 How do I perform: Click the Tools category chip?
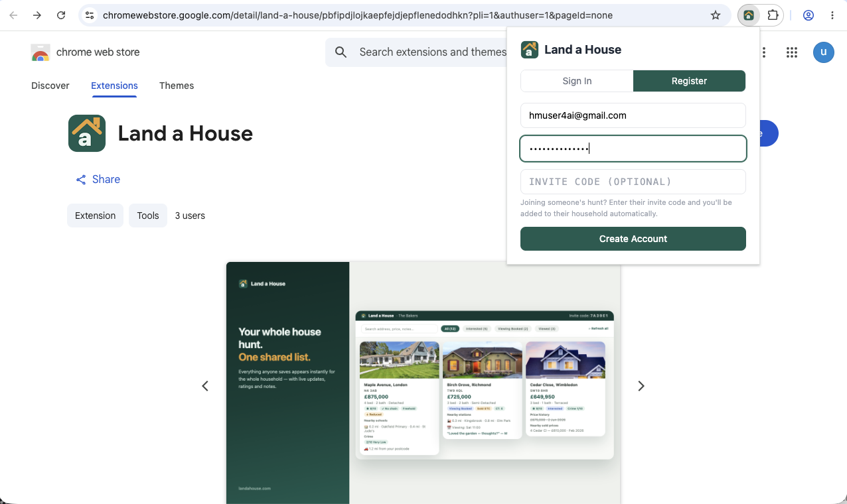click(x=148, y=216)
